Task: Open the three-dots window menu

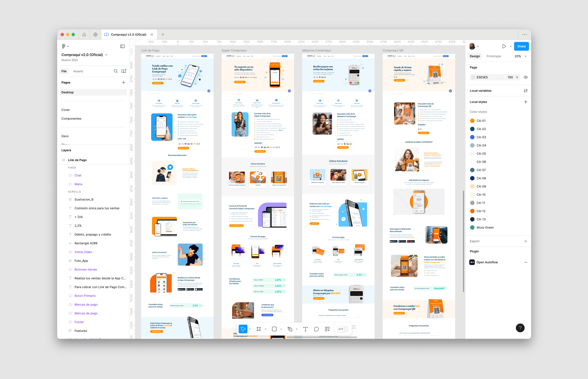Action: coord(525,34)
